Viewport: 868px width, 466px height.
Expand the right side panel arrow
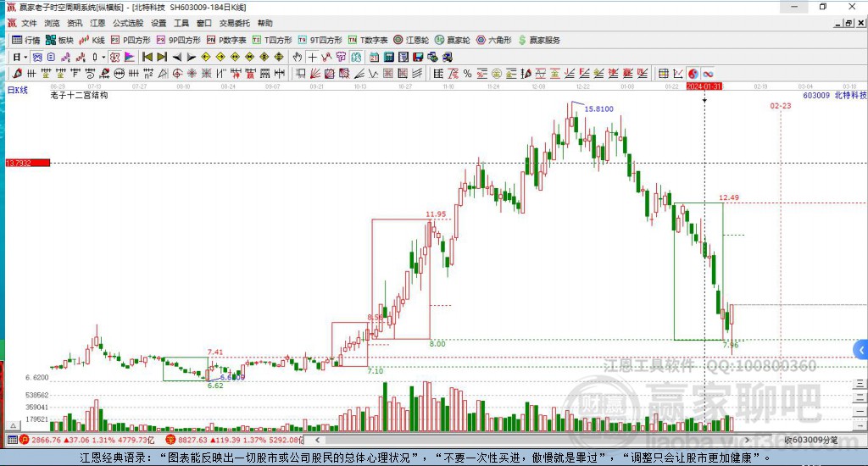(861, 348)
